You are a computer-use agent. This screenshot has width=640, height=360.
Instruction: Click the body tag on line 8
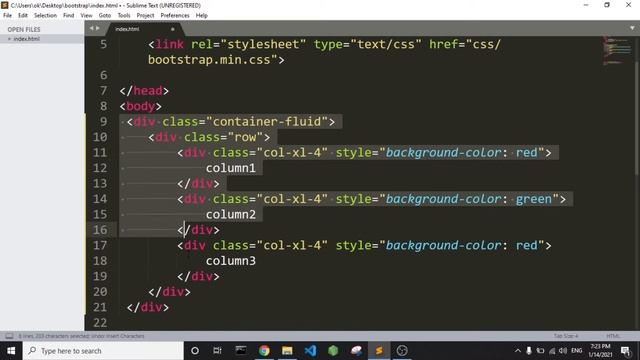[x=140, y=107]
